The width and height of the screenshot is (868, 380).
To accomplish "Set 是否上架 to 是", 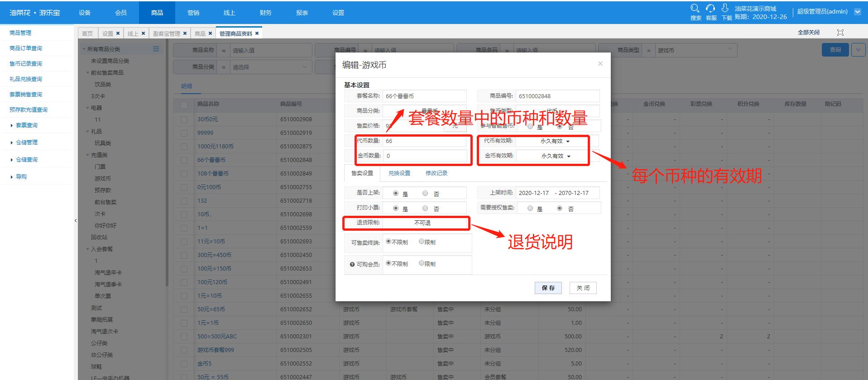I will [x=396, y=193].
